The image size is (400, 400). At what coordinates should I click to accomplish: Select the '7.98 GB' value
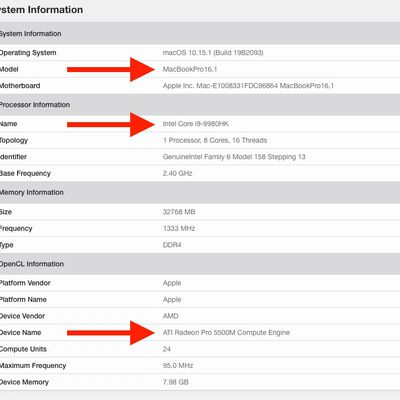tap(175, 382)
